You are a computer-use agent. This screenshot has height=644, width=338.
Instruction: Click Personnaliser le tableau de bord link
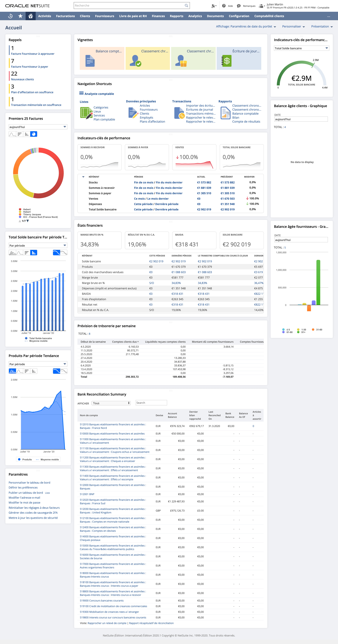click(29, 483)
